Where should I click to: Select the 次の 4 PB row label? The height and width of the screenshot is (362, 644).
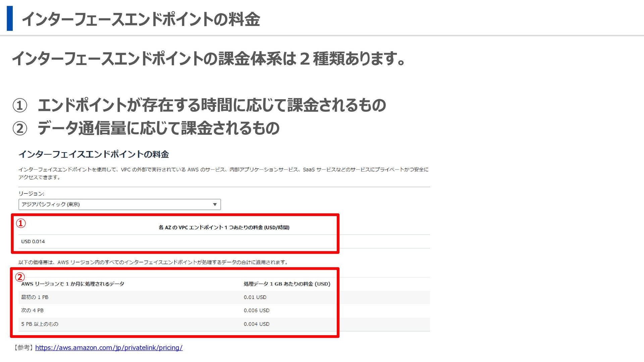coord(33,310)
